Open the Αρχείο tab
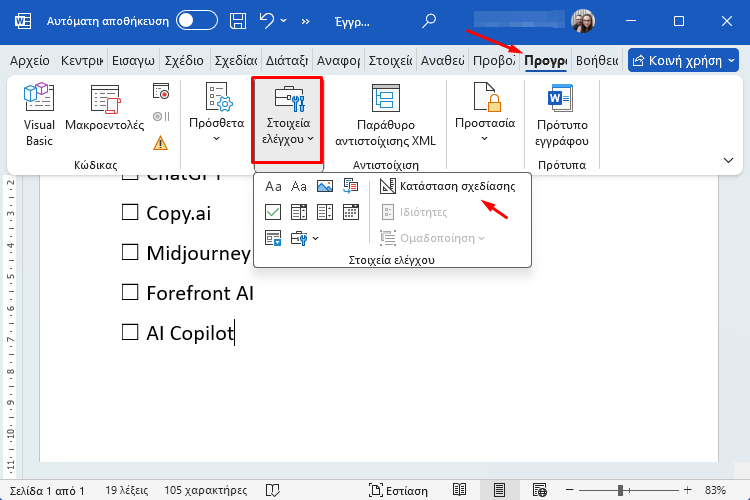The width and height of the screenshot is (750, 500). [x=30, y=61]
